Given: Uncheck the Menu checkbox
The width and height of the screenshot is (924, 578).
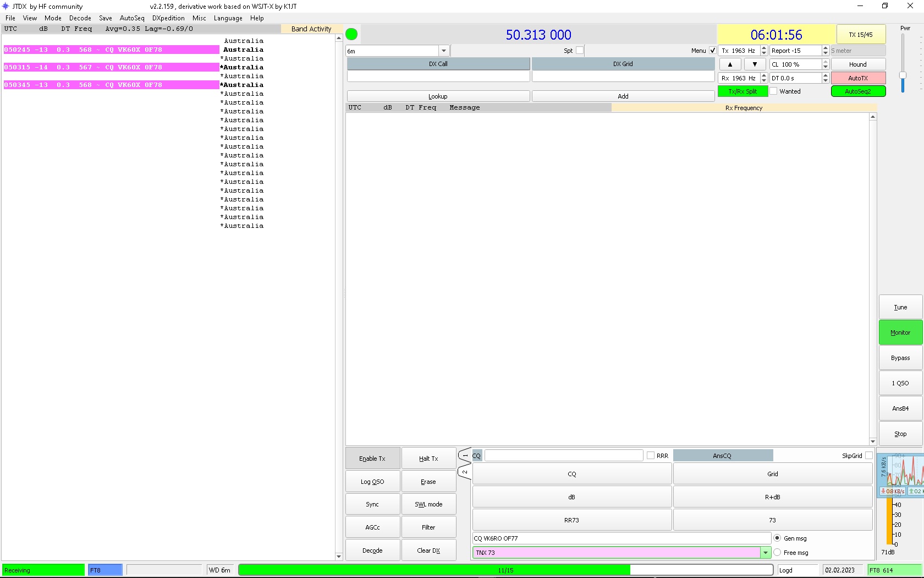Looking at the screenshot, I should (x=713, y=51).
